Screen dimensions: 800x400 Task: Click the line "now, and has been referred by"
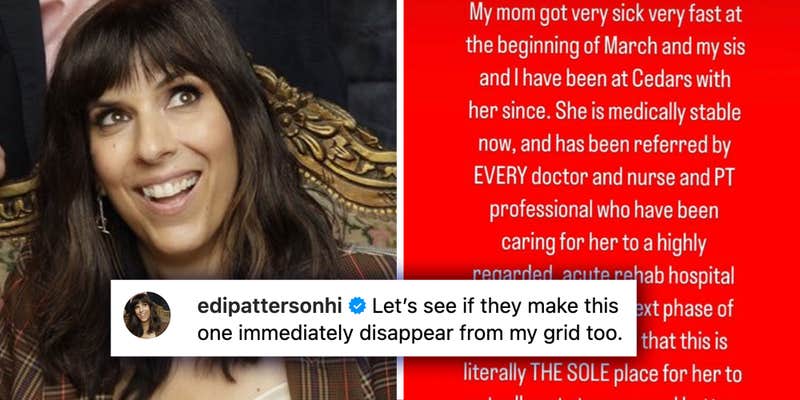605,145
